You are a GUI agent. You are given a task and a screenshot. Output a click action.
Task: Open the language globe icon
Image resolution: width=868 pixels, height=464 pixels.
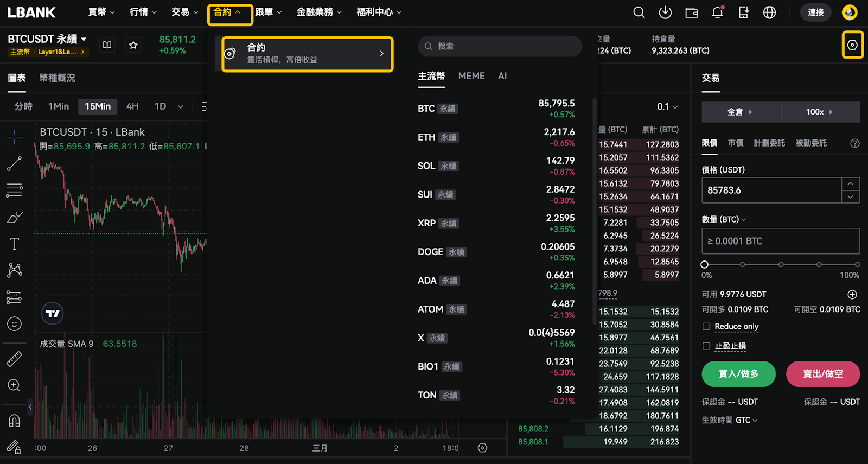769,12
